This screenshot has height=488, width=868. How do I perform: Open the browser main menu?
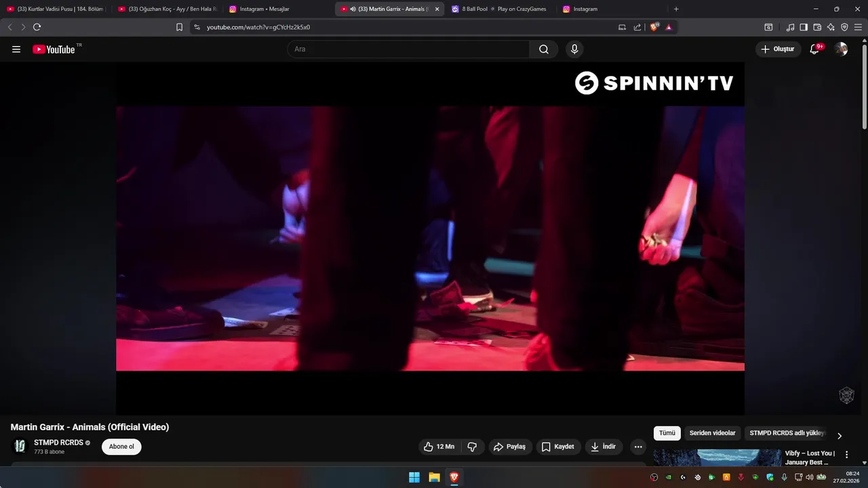coord(858,27)
